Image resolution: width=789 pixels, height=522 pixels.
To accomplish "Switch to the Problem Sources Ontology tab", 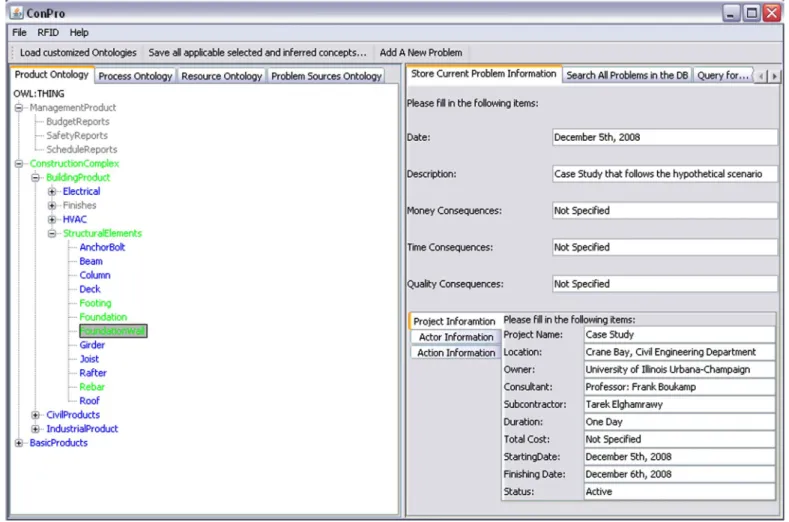I will pyautogui.click(x=326, y=76).
